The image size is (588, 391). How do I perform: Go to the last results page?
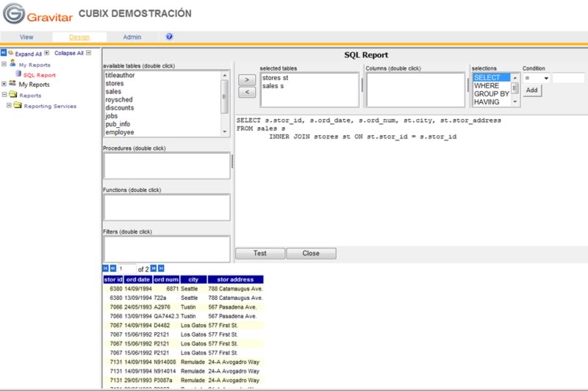pos(161,268)
